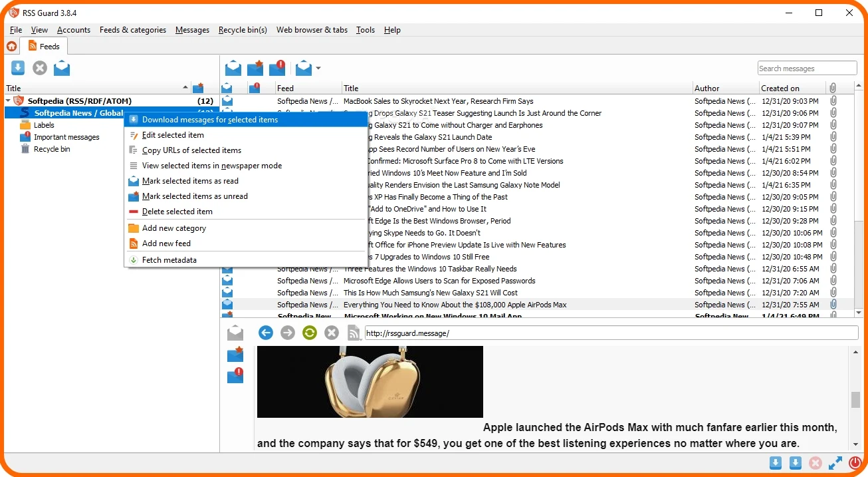The image size is (868, 477).
Task: Click the open-envelope icon in message toolbar
Action: click(233, 68)
